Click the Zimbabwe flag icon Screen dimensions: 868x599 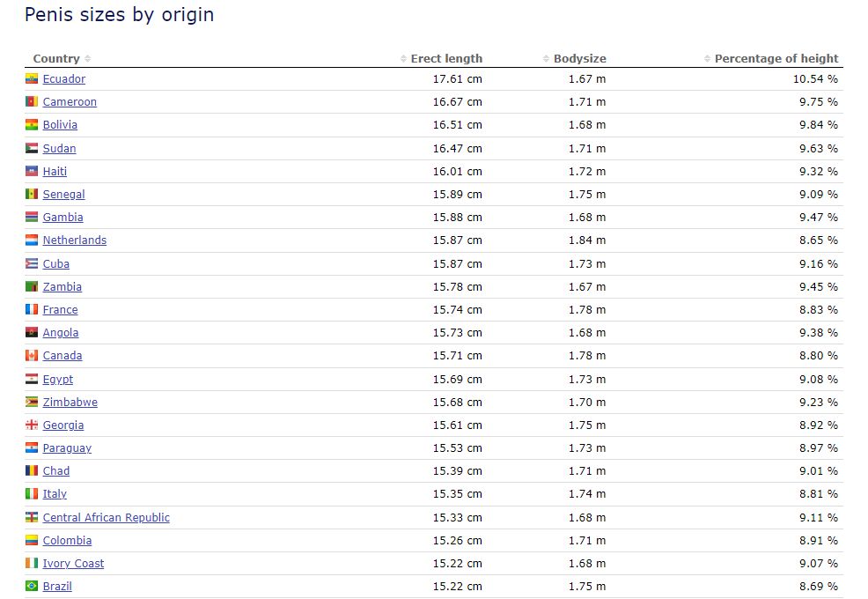coord(32,402)
